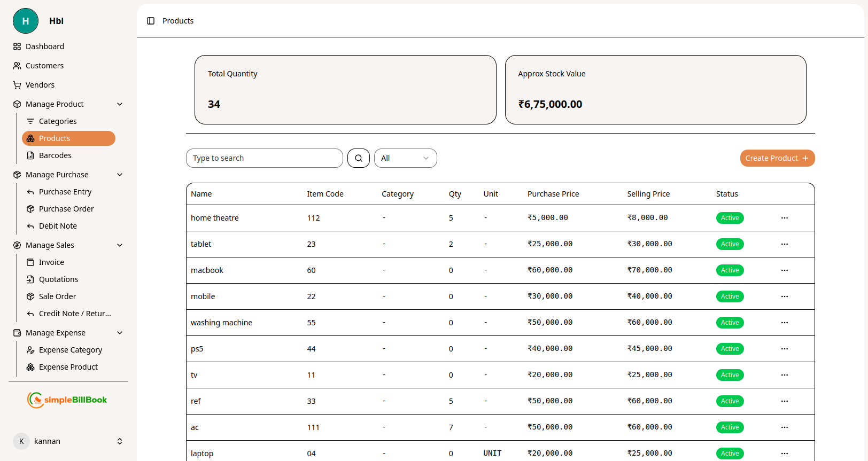Click the Create Product button

tap(777, 158)
